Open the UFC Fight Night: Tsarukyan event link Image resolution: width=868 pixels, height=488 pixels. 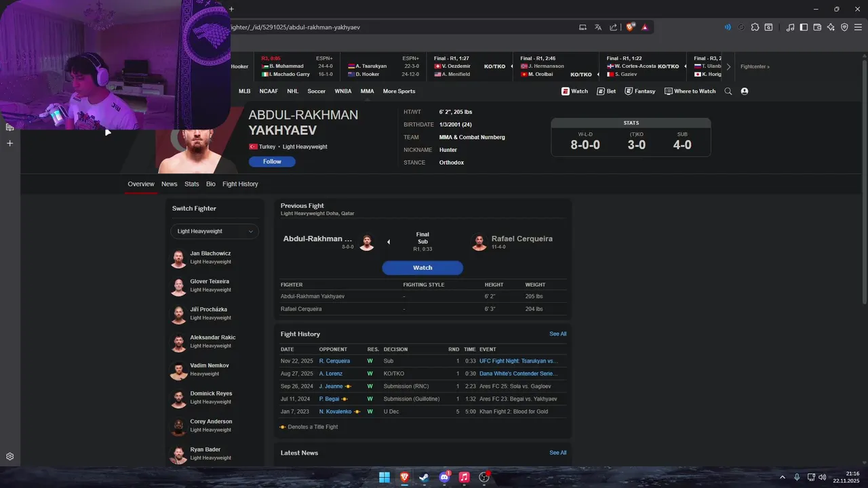click(x=519, y=361)
